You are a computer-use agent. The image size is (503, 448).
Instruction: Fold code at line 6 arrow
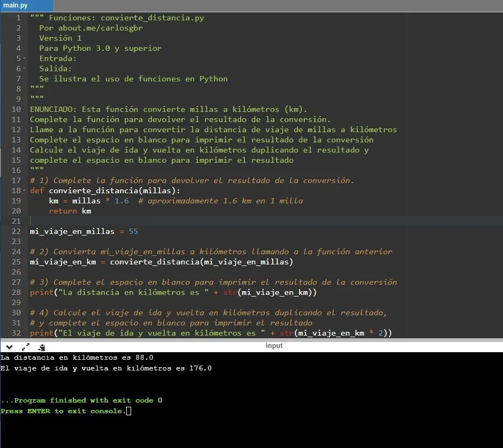pyautogui.click(x=25, y=69)
